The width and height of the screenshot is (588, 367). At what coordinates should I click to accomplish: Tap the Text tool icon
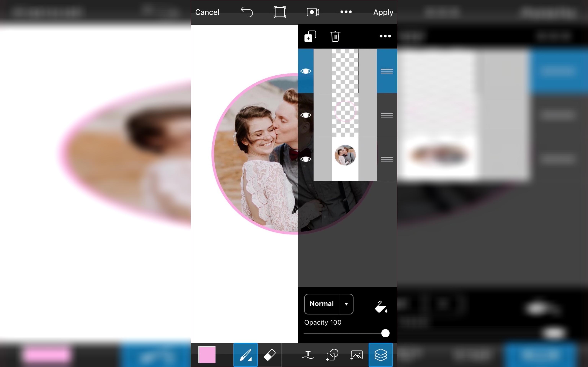(x=308, y=355)
